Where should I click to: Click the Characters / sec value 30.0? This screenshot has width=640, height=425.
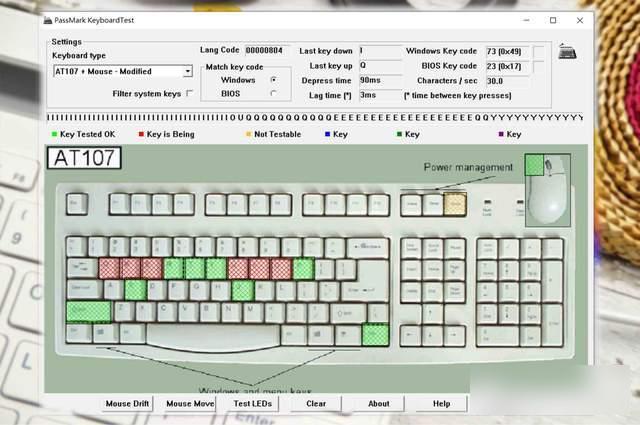(x=508, y=81)
